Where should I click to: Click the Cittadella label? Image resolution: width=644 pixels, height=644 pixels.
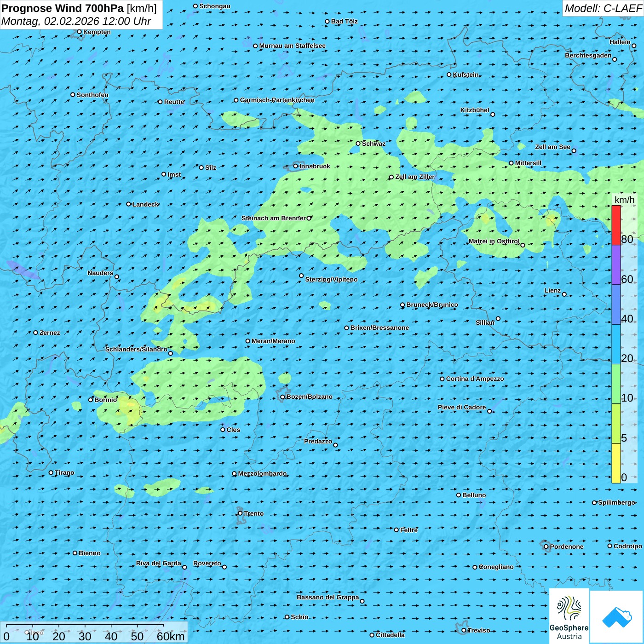390,635
